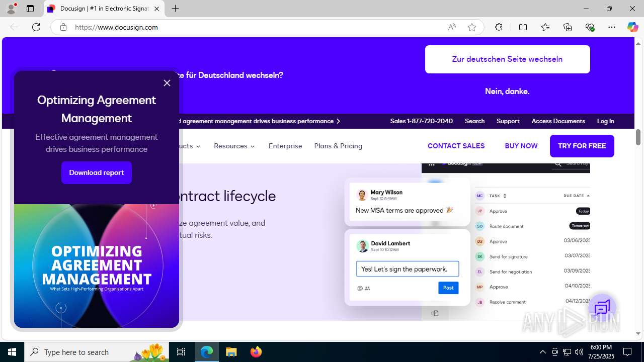Open the tab actions menu icon
Screen dimensions: 644x362
pos(30,9)
